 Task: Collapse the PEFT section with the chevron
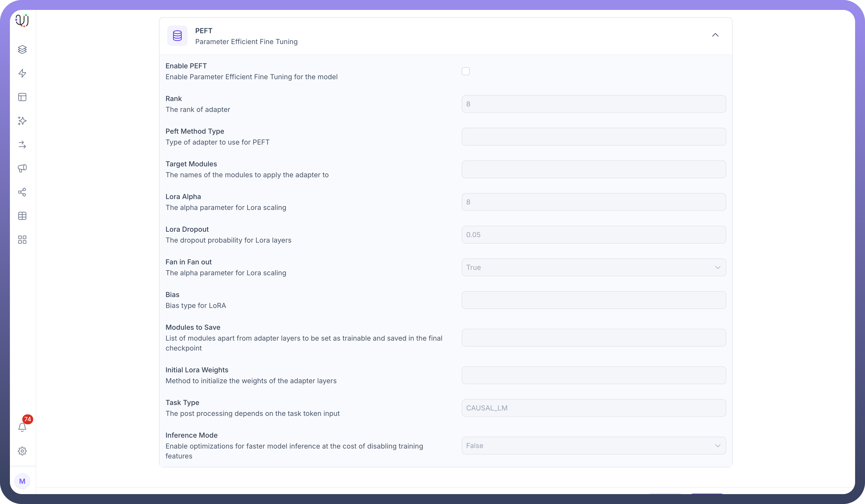point(715,35)
